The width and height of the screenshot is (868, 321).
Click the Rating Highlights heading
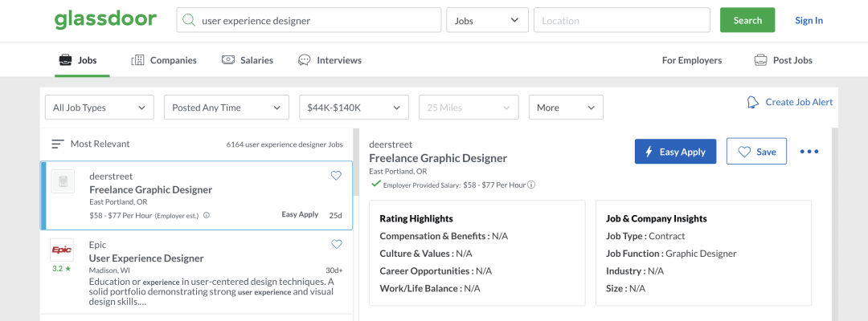416,218
